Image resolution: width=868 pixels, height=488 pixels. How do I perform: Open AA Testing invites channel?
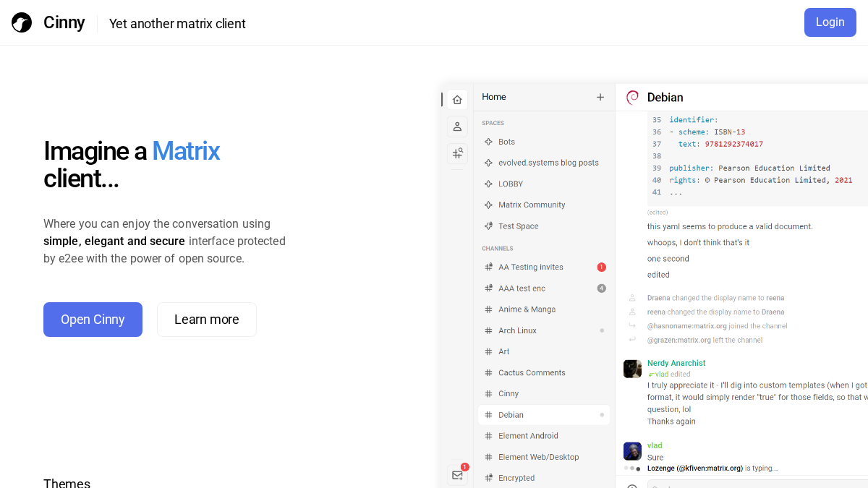coord(544,267)
